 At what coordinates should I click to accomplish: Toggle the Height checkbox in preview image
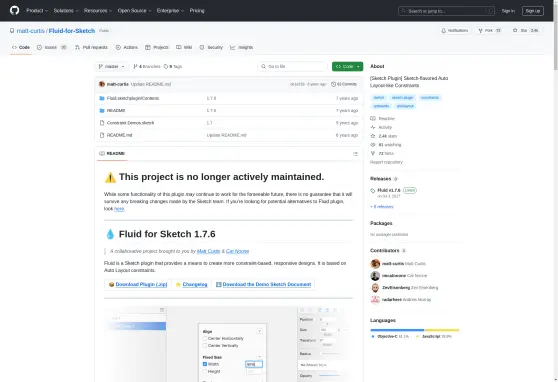(205, 371)
